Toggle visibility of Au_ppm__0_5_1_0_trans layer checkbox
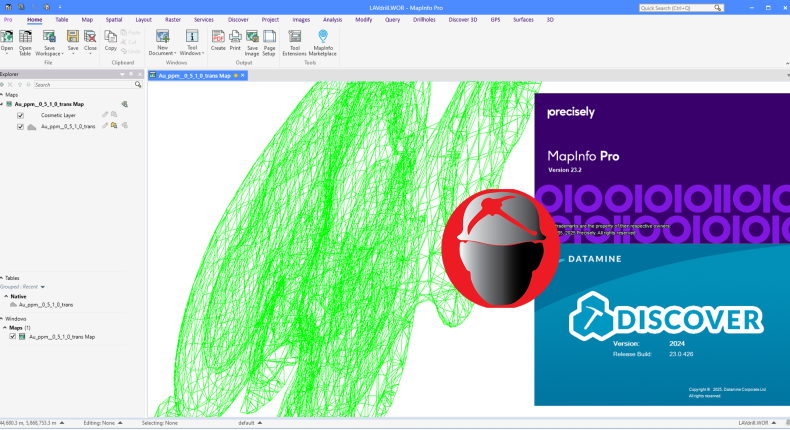The image size is (790, 430). click(x=20, y=127)
